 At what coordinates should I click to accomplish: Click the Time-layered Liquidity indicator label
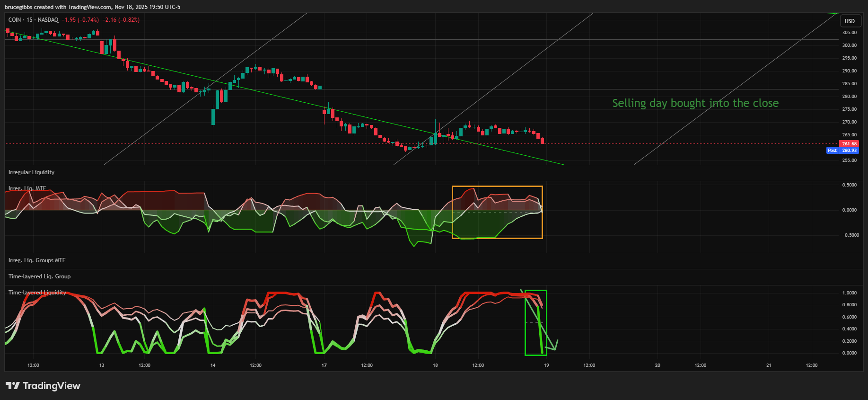click(x=37, y=293)
